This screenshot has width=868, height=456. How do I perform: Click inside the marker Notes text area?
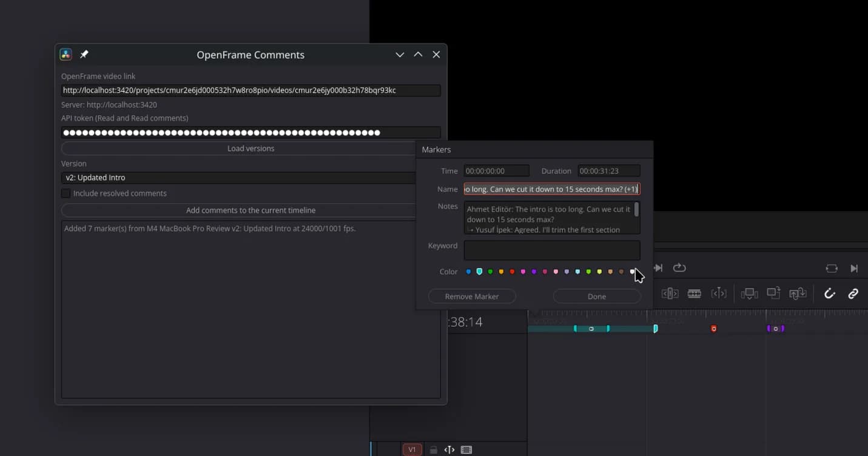pyautogui.click(x=548, y=218)
